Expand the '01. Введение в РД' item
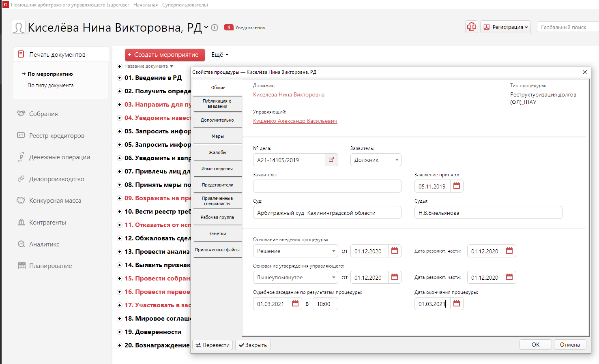This screenshot has height=364, width=599. (120, 78)
